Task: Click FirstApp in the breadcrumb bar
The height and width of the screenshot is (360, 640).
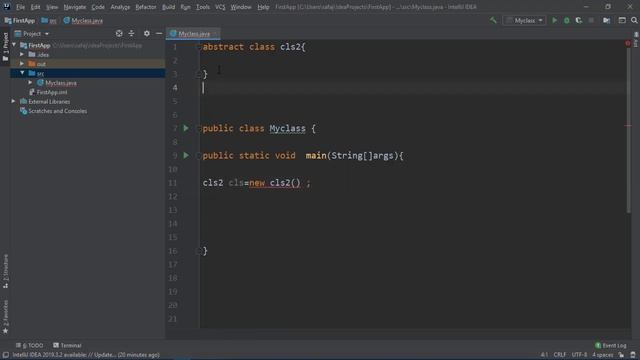Action: (20, 20)
